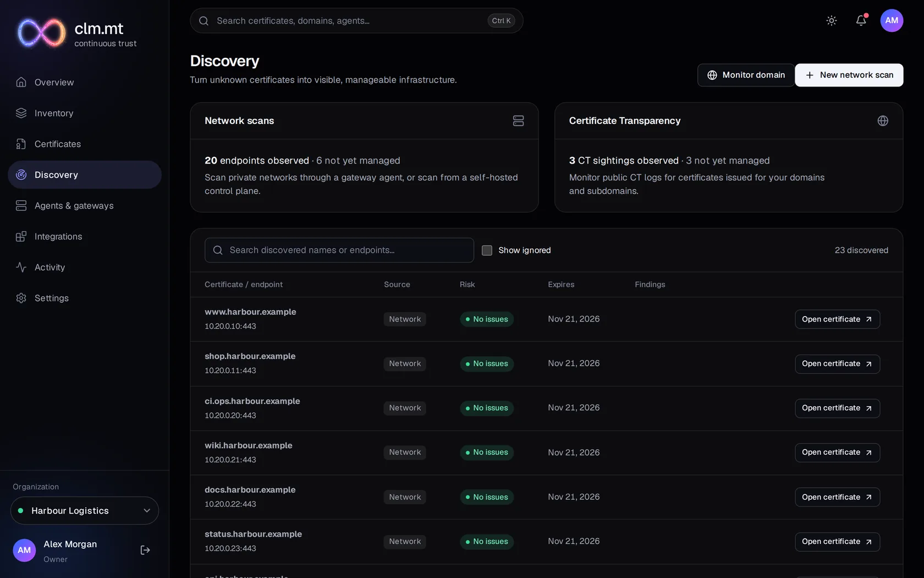The image size is (924, 578).
Task: Go to the Overview page
Action: (x=85, y=82)
